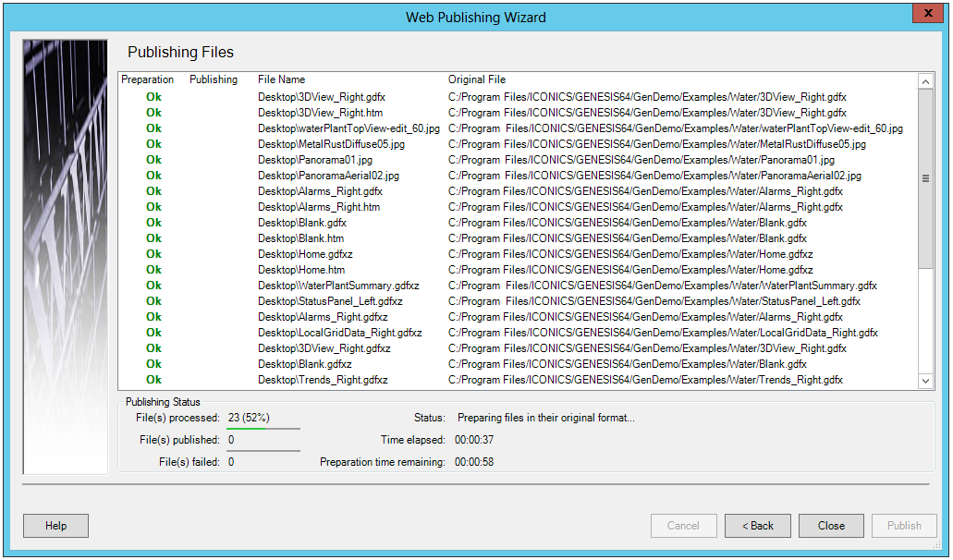The height and width of the screenshot is (560, 953).
Task: Select the Desktop\LocalGridData_Right.gdfxz row
Action: tap(339, 333)
